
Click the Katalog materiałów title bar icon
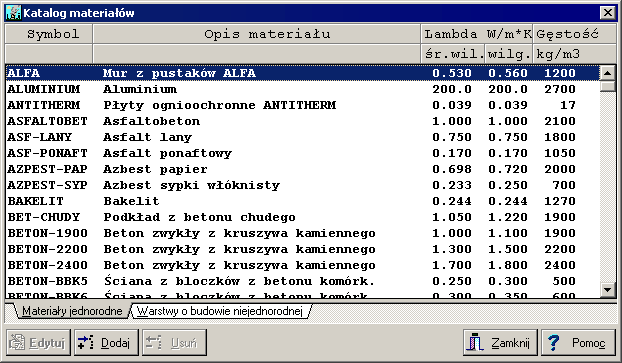click(13, 13)
